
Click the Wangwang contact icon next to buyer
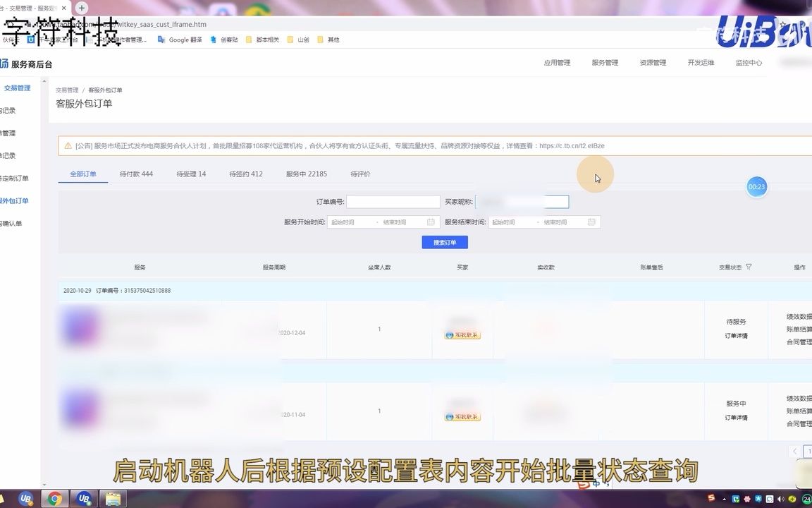451,334
